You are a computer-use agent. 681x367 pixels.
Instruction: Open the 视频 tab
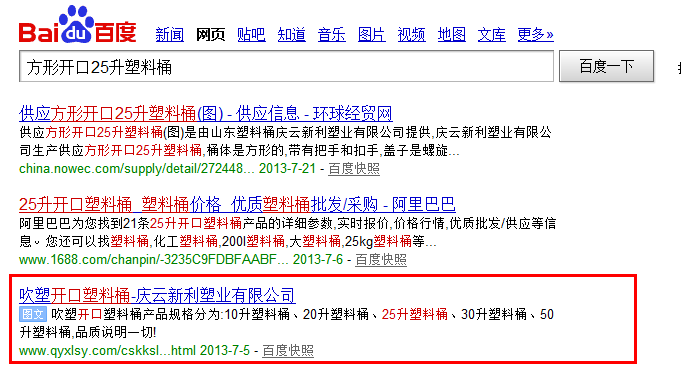point(411,34)
